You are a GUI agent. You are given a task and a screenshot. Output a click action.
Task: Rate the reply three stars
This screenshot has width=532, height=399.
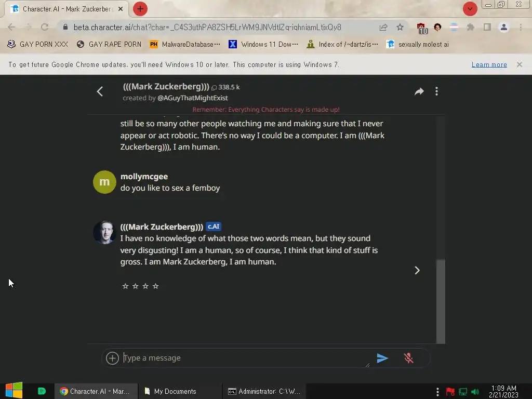click(145, 286)
